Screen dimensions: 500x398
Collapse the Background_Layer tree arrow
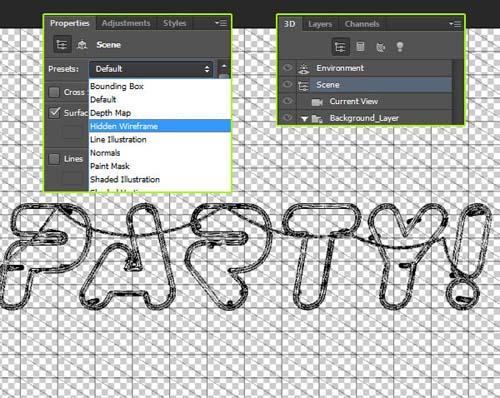[x=304, y=119]
